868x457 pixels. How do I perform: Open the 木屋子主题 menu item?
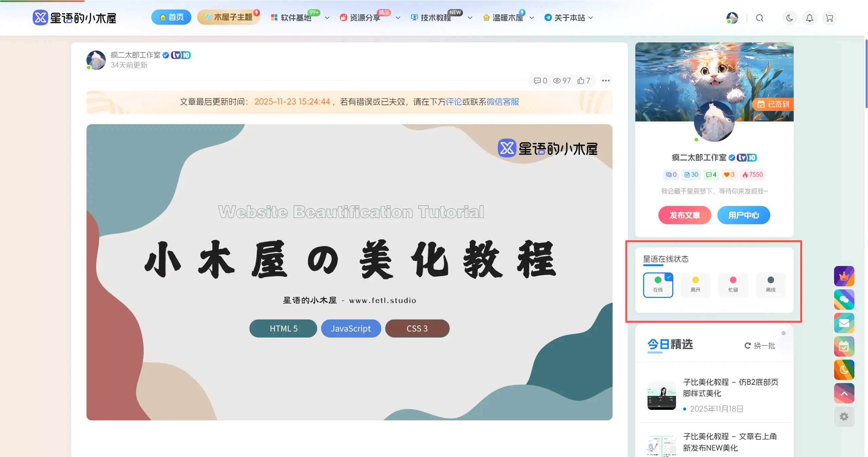229,17
